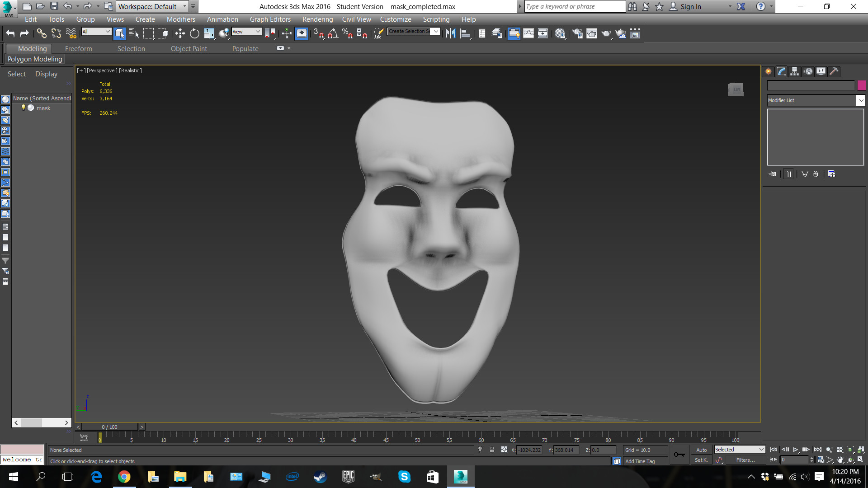Image resolution: width=868 pixels, height=488 pixels.
Task: Click the Unlink Selection icon
Action: [x=56, y=33]
